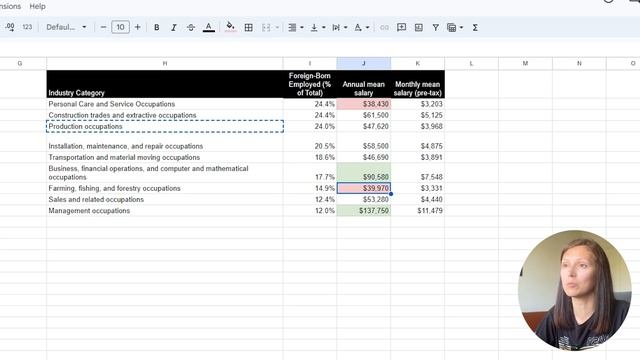Screen dimensions: 640x360
Task: Select column J header
Action: tap(363, 63)
